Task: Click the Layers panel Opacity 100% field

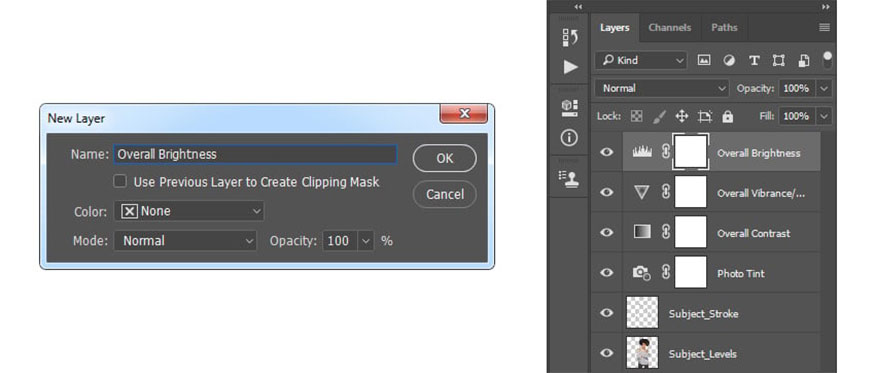Action: pyautogui.click(x=797, y=88)
